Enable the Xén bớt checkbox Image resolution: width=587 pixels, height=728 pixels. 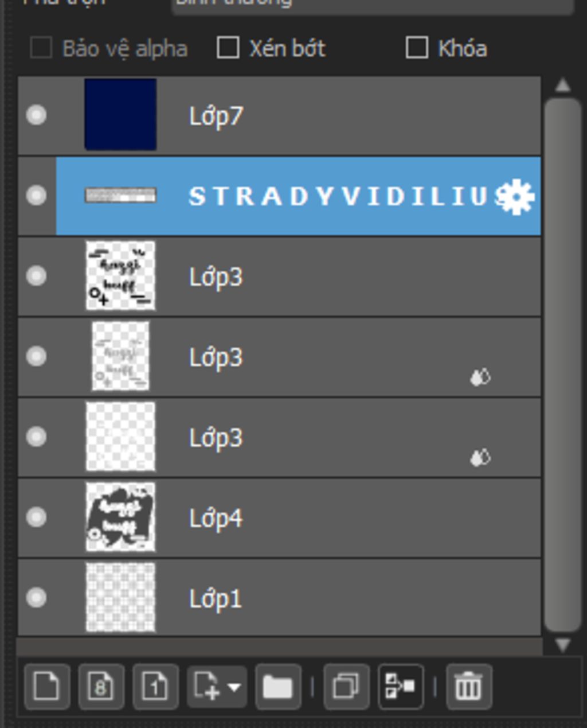click(x=228, y=48)
